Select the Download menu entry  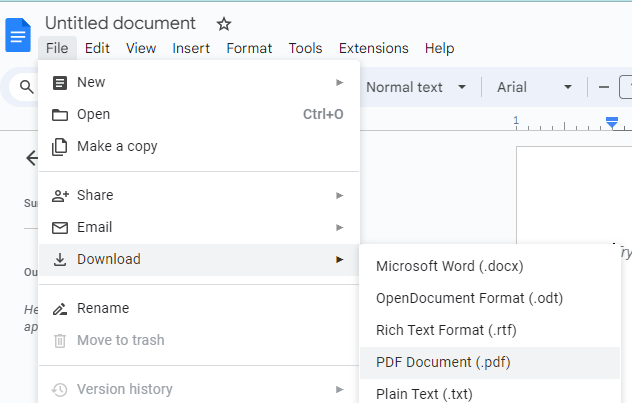[x=199, y=260]
